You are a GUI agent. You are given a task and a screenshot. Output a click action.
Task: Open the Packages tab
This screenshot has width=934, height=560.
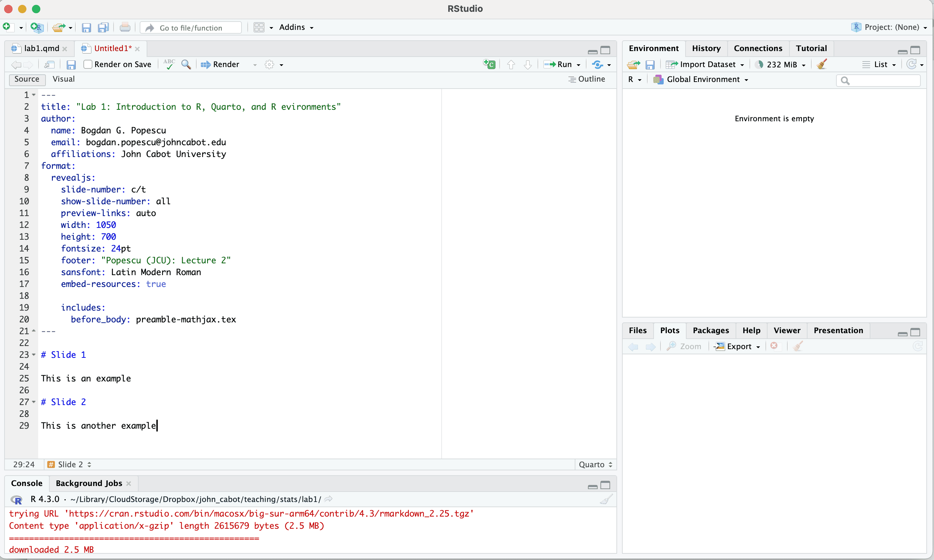(x=711, y=330)
